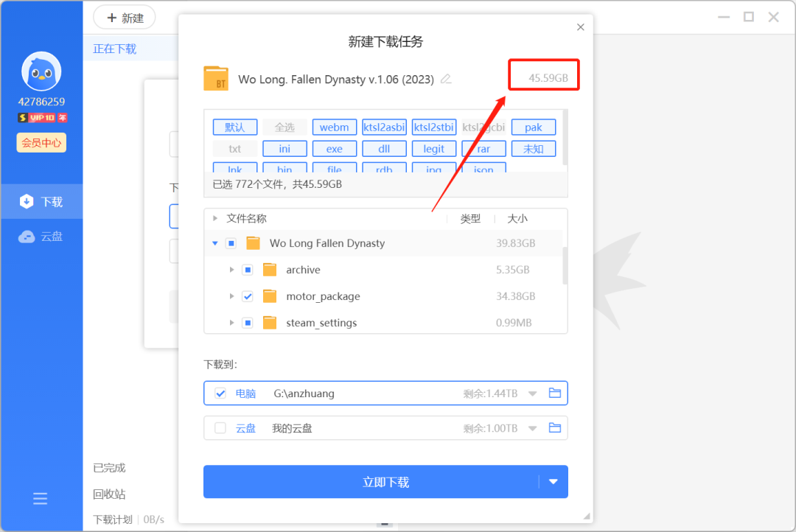Toggle the ktsl2stbi file type filter
The height and width of the screenshot is (532, 796).
tap(434, 127)
